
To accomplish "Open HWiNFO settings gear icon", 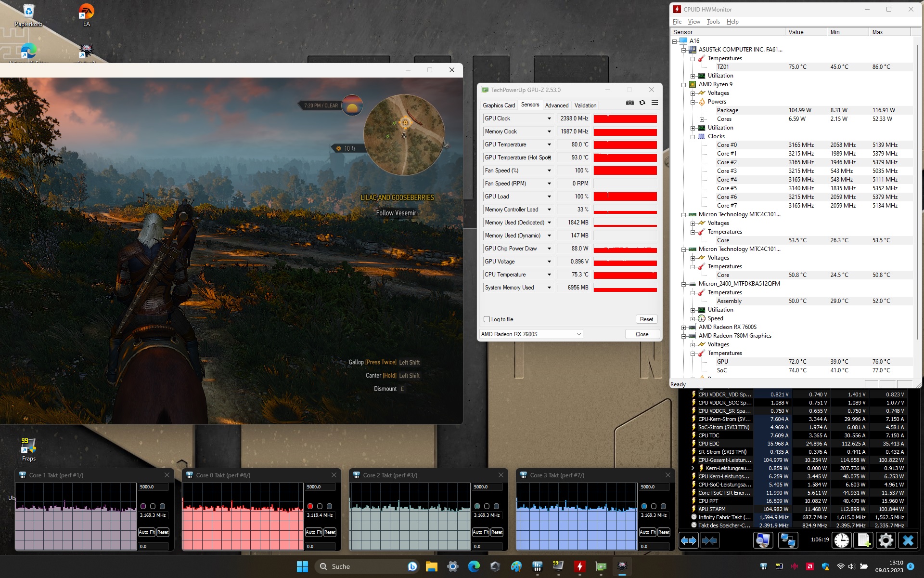I will click(x=885, y=540).
